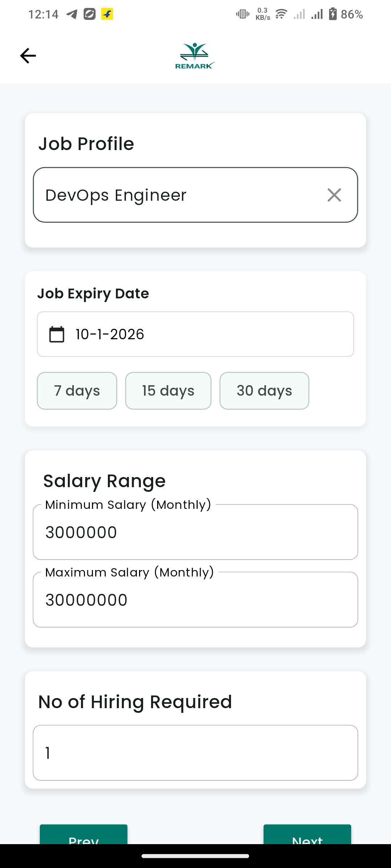Tap the back arrow icon

pyautogui.click(x=28, y=56)
